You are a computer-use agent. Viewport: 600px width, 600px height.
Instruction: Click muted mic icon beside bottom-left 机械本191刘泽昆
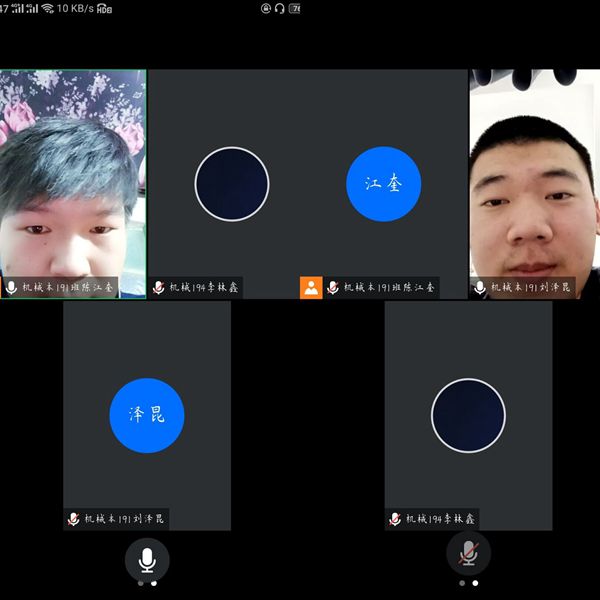click(x=73, y=519)
